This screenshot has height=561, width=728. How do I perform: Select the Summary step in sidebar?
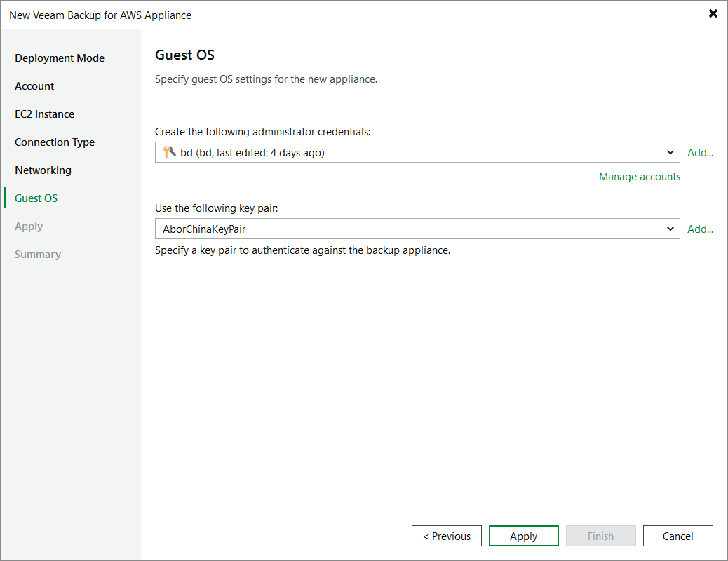(x=38, y=255)
